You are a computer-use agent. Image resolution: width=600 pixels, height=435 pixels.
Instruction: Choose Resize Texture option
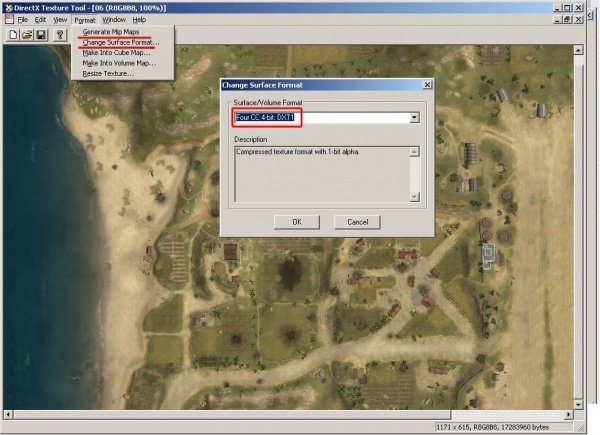click(108, 73)
